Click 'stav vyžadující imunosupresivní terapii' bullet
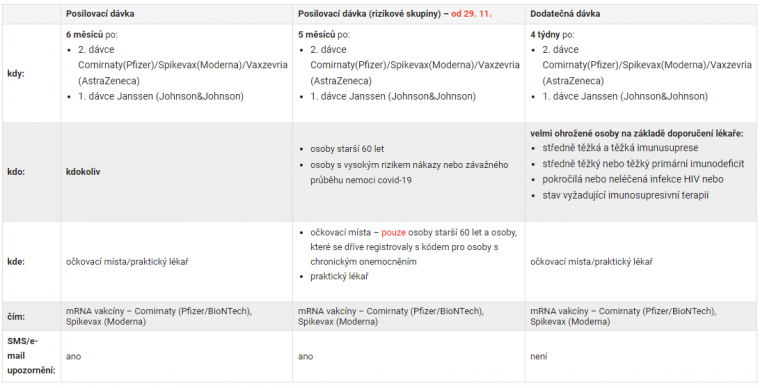760x388 pixels. tap(625, 195)
